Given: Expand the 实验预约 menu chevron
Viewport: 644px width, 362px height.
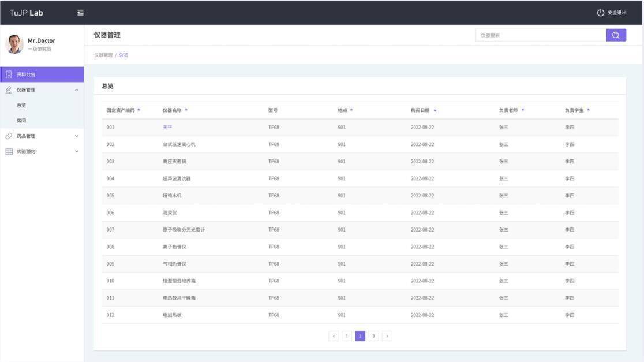Looking at the screenshot, I should pyautogui.click(x=77, y=152).
